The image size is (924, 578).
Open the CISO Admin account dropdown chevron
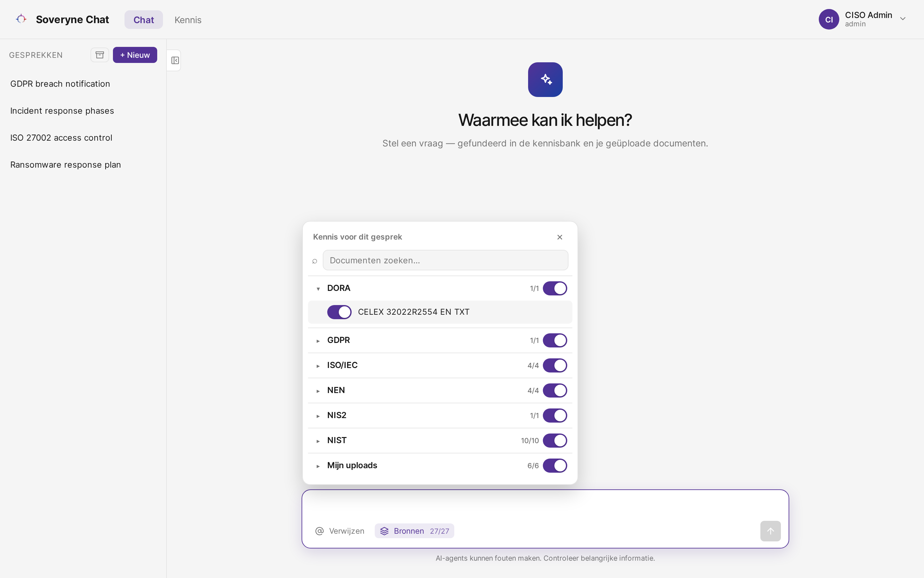click(x=903, y=19)
